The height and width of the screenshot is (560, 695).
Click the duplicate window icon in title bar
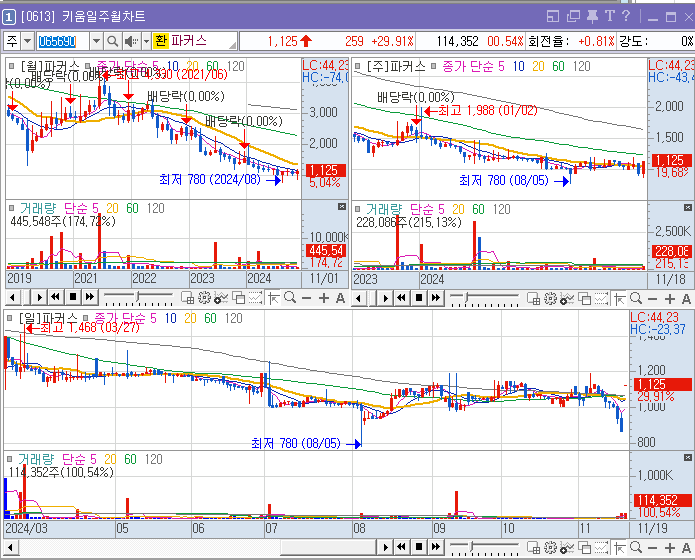click(573, 16)
